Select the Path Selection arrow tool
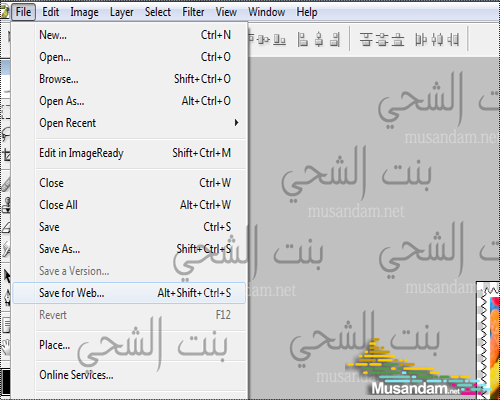The width and height of the screenshot is (500, 400). (6, 276)
